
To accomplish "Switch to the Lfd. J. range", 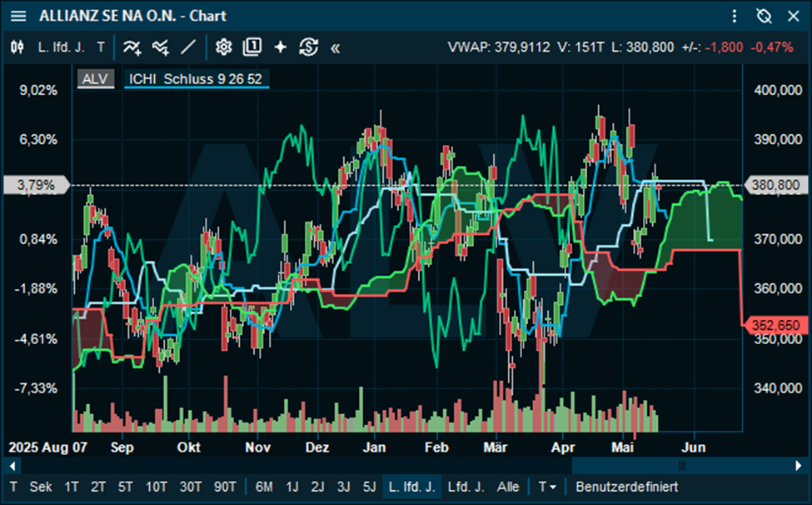I will [466, 487].
